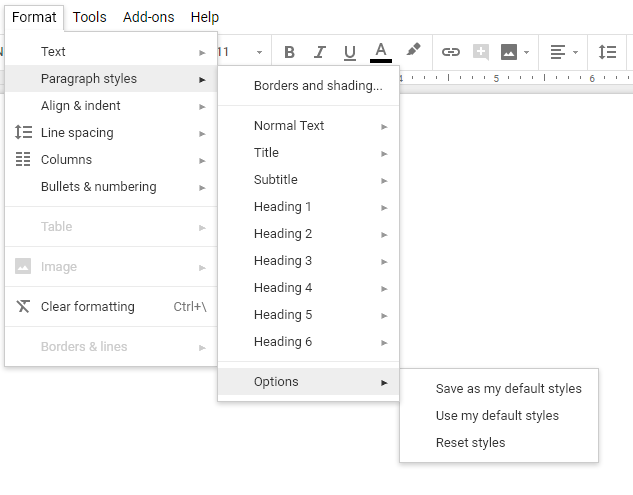Open the font size dropdown

pyautogui.click(x=240, y=52)
